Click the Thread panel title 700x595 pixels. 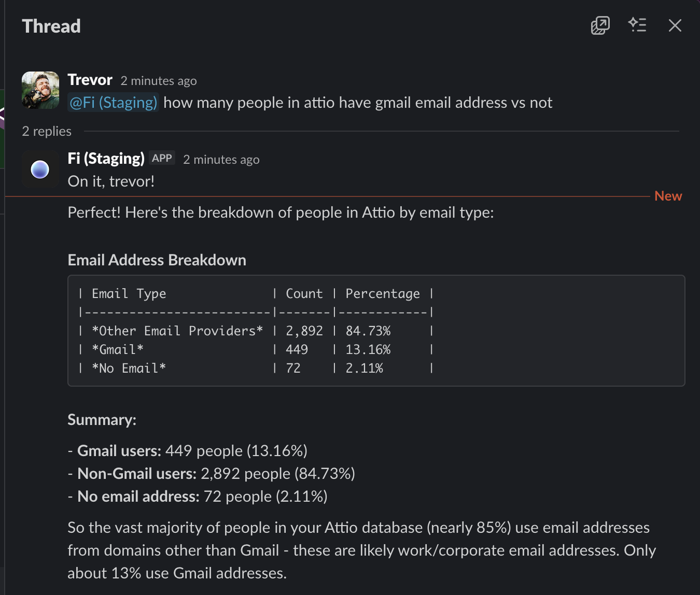click(51, 26)
